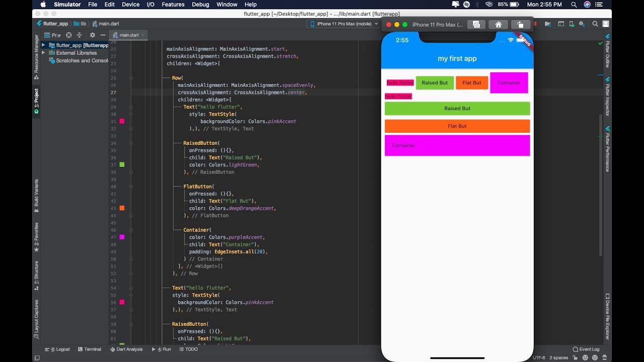Open the Flutter Inspector side tab
Screen dimensions: 644x362
tap(607, 97)
